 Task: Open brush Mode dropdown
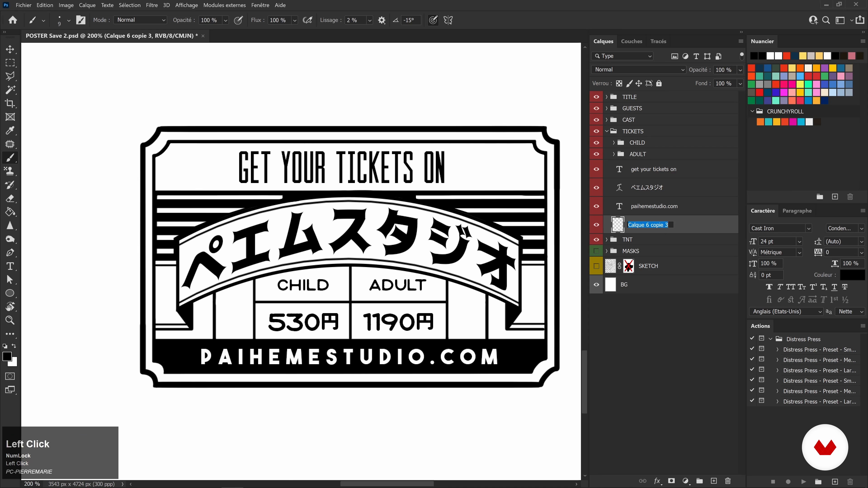click(x=140, y=20)
